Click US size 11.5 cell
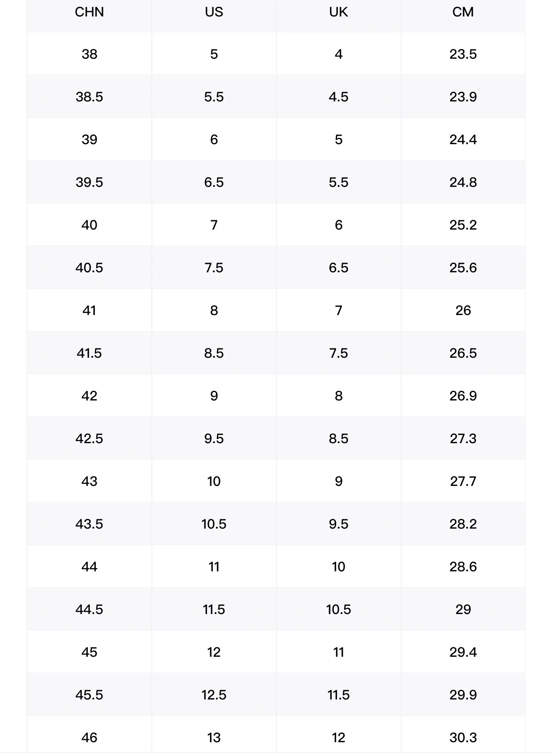Viewport: 553px width, 756px height. tap(214, 609)
